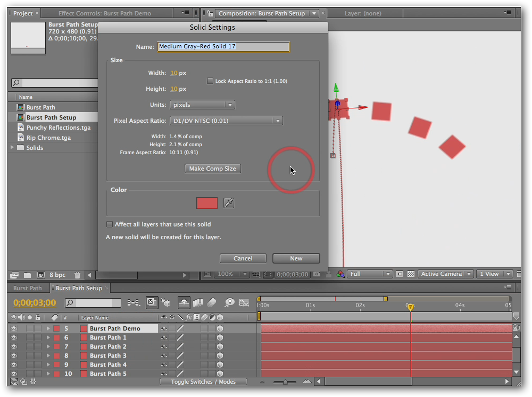Interpret footage icon in Project panel
Viewport: 532px width, 397px height.
click(14, 275)
